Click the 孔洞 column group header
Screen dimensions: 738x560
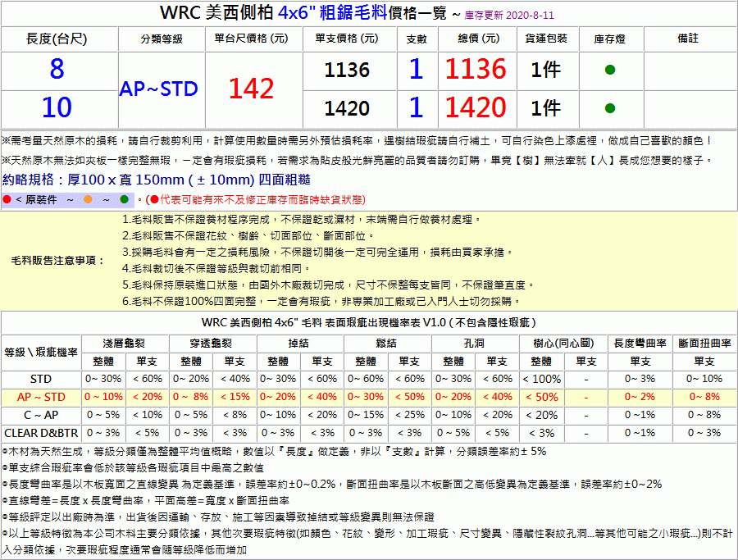tap(474, 344)
